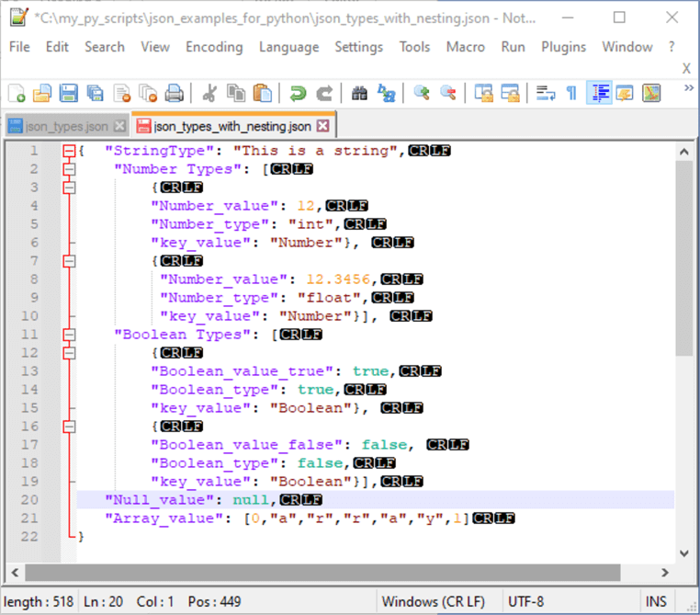Image resolution: width=700 pixels, height=615 pixels.
Task: Open Find dialog binoculars icon
Action: pyautogui.click(x=359, y=94)
